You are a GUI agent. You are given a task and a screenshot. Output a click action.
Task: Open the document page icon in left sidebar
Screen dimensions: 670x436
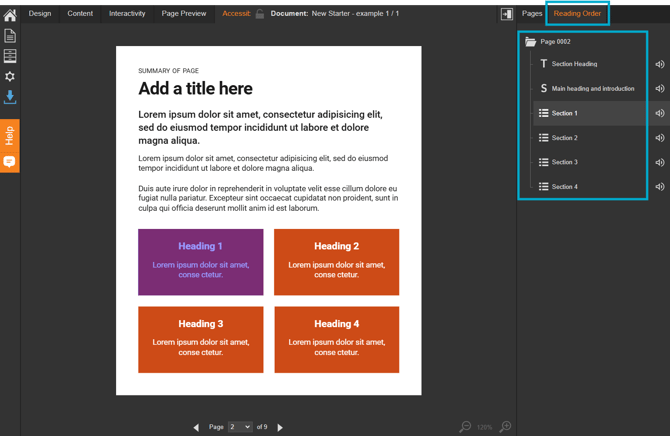pyautogui.click(x=10, y=36)
